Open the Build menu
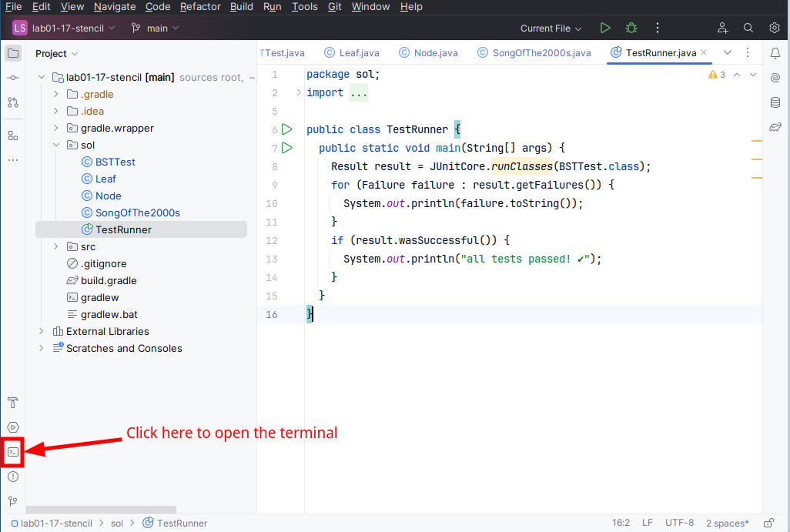 point(241,7)
